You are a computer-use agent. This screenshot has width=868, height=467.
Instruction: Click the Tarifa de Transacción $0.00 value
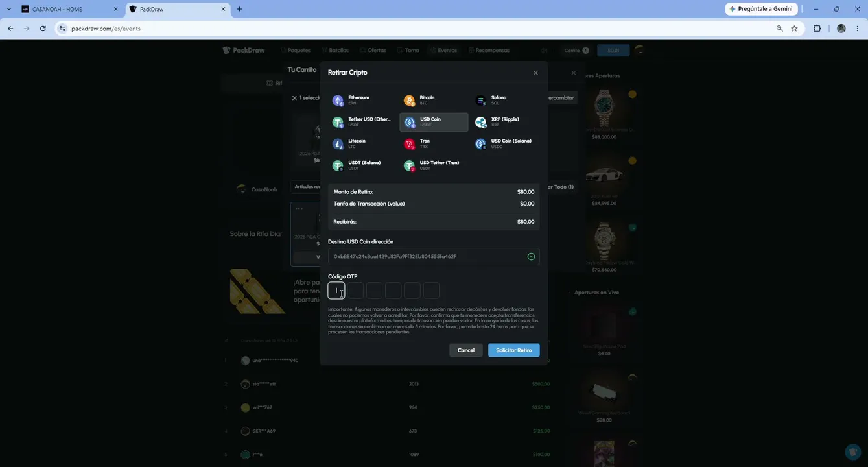coord(527,204)
